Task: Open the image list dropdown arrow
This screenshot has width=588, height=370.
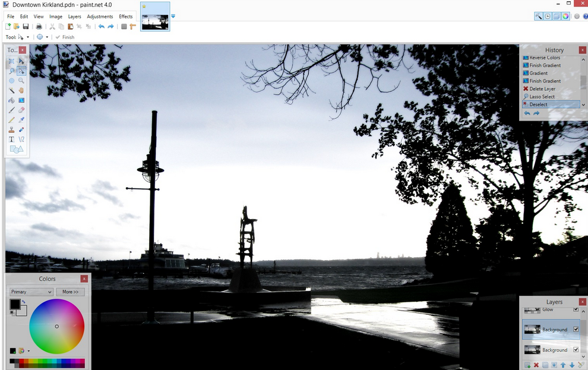Action: click(x=173, y=16)
